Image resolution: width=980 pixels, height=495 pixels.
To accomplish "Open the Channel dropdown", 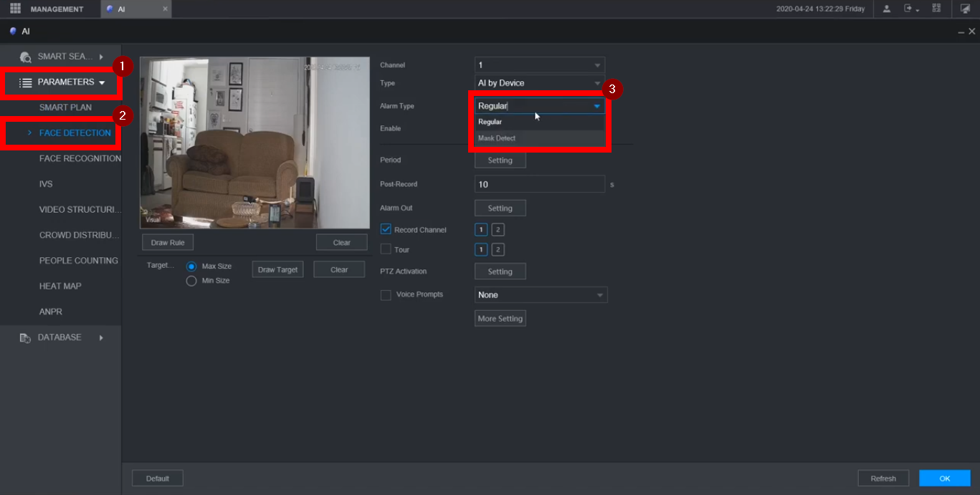I will pos(539,65).
